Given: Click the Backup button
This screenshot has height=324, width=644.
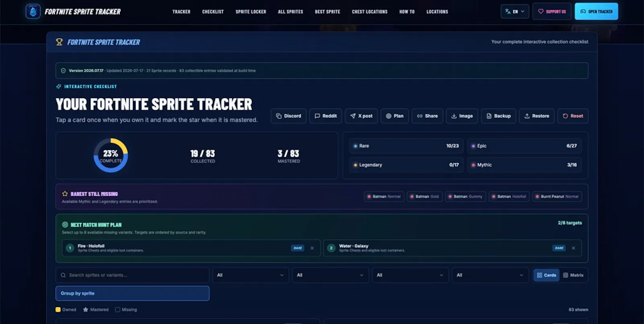Looking at the screenshot, I should coord(498,116).
